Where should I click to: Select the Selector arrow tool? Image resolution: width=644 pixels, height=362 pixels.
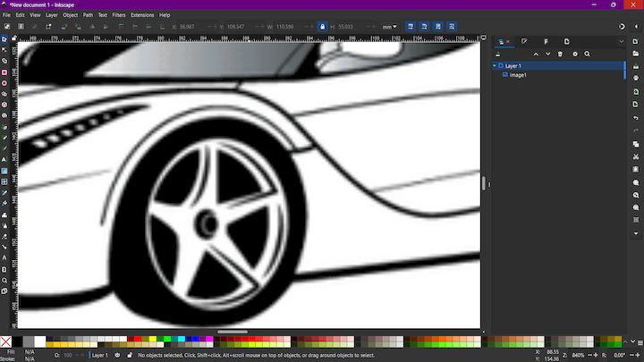point(4,39)
